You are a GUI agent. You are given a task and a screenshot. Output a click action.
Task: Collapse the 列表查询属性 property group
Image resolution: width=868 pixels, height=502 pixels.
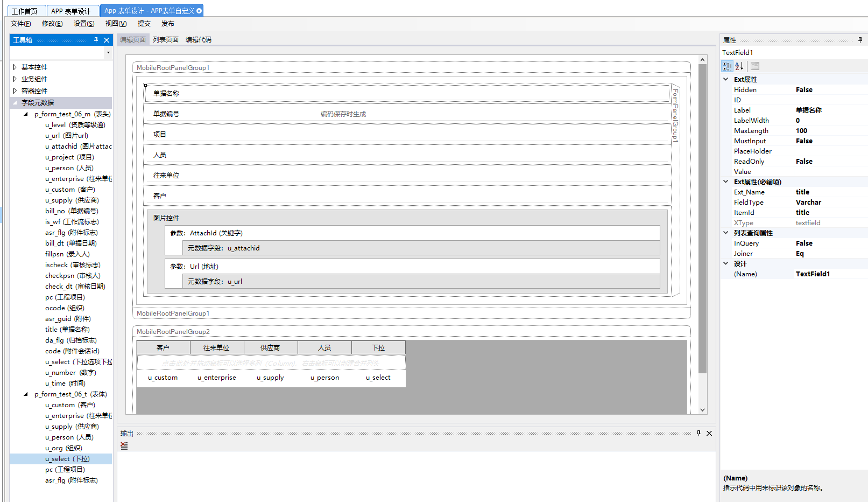coord(726,233)
